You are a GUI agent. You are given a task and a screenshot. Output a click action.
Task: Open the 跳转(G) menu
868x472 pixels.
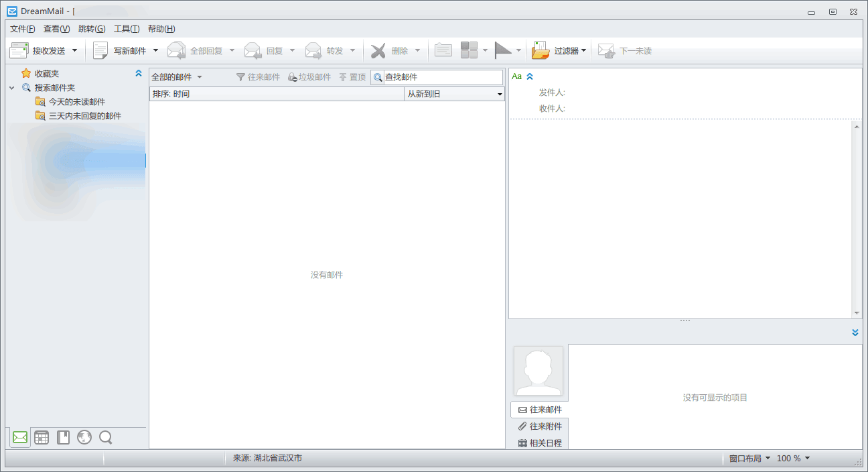(92, 29)
